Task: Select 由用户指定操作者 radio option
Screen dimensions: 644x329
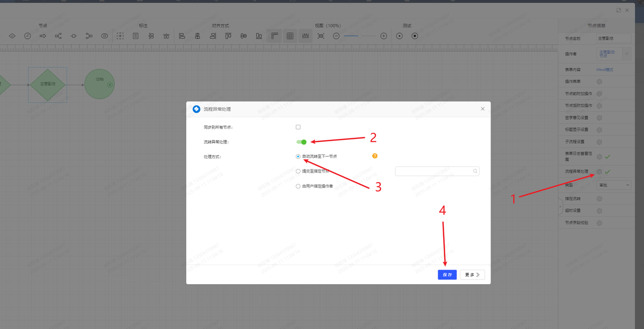Action: [298, 186]
